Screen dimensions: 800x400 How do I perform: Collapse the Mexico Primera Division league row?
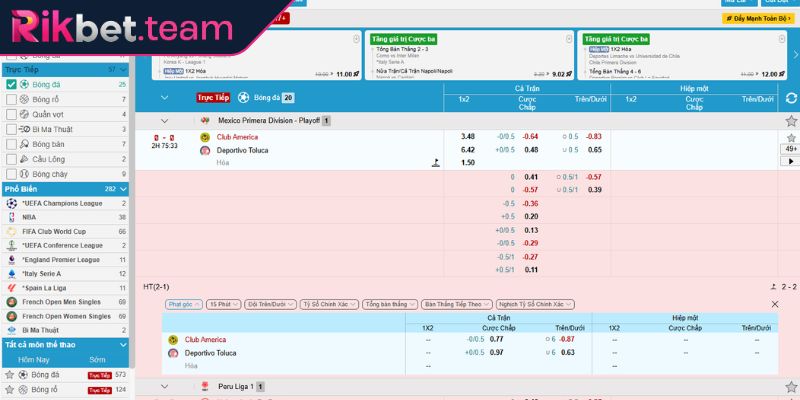pos(165,121)
